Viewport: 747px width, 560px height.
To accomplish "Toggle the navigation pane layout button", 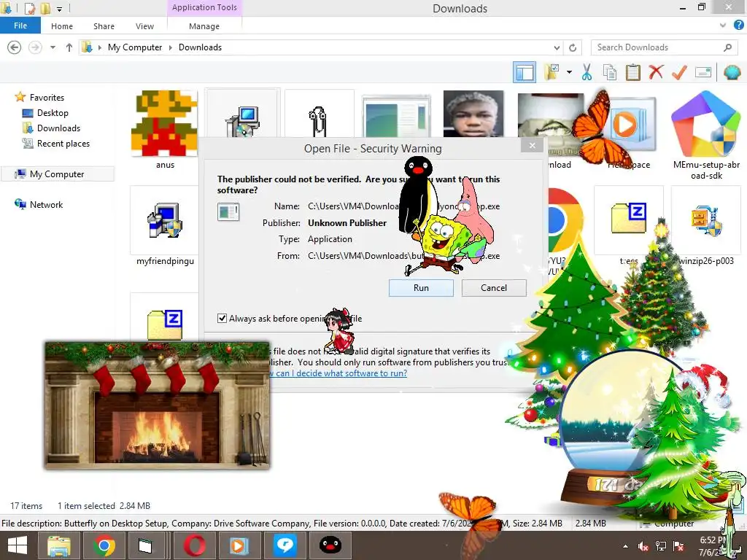I will pos(524,73).
